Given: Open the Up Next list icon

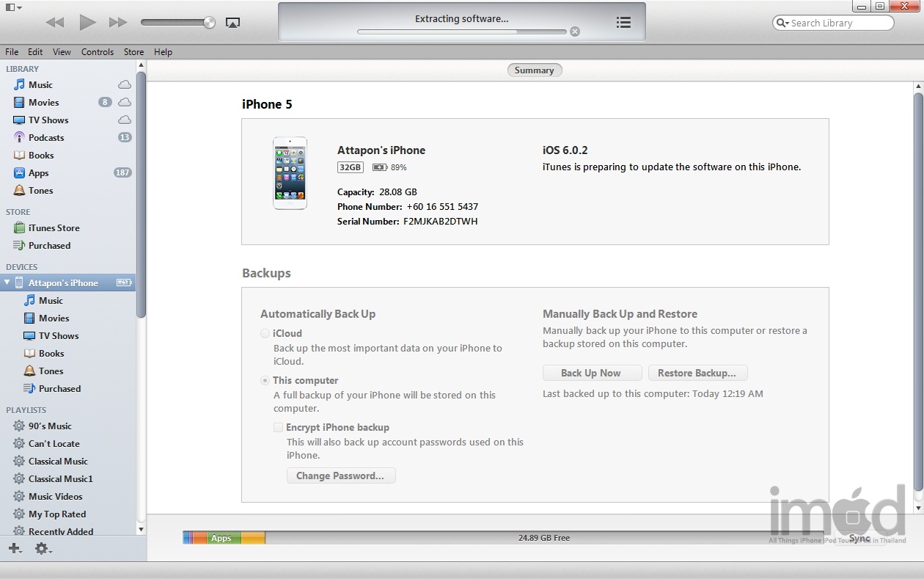Looking at the screenshot, I should click(x=623, y=23).
